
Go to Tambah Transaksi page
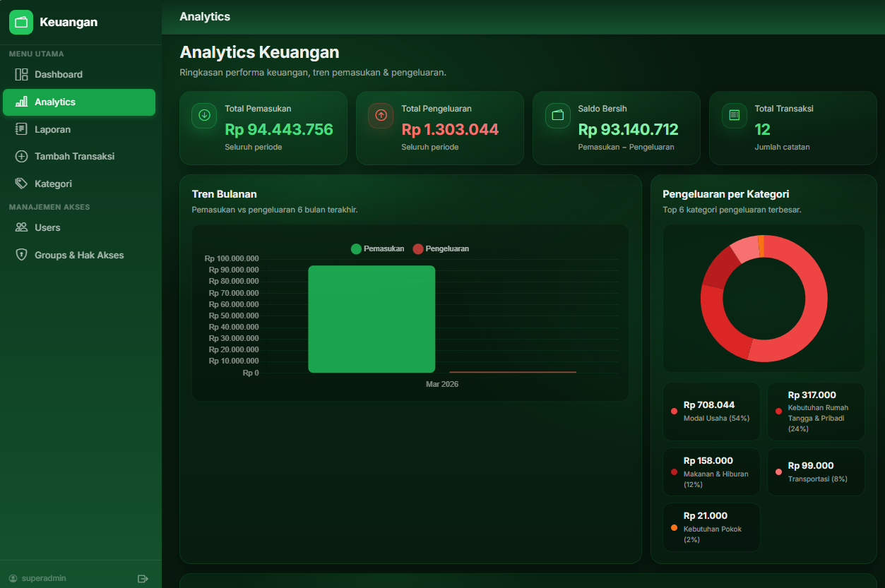[74, 157]
